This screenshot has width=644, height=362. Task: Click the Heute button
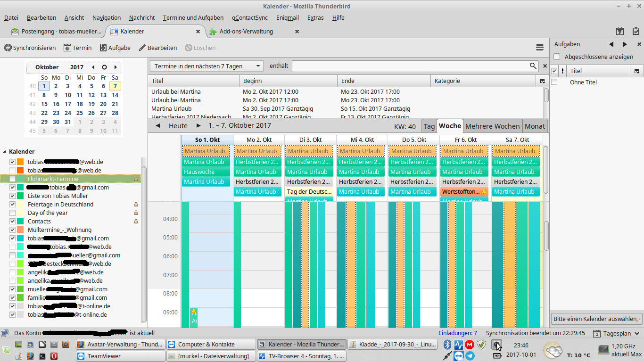tap(178, 126)
